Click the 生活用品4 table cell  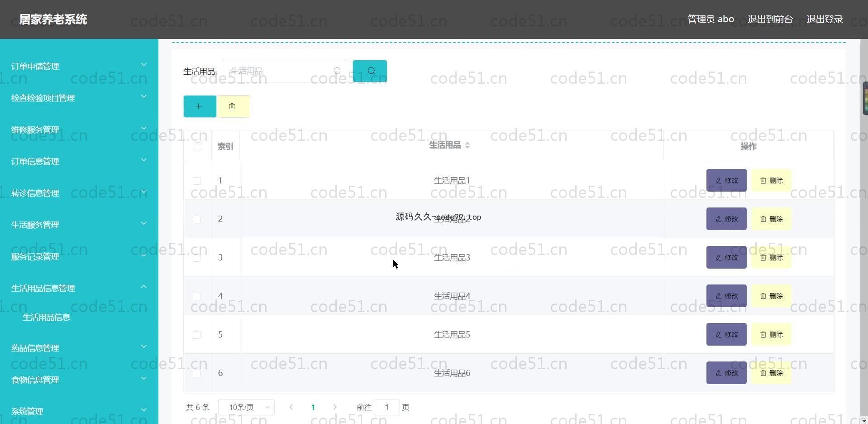[452, 296]
